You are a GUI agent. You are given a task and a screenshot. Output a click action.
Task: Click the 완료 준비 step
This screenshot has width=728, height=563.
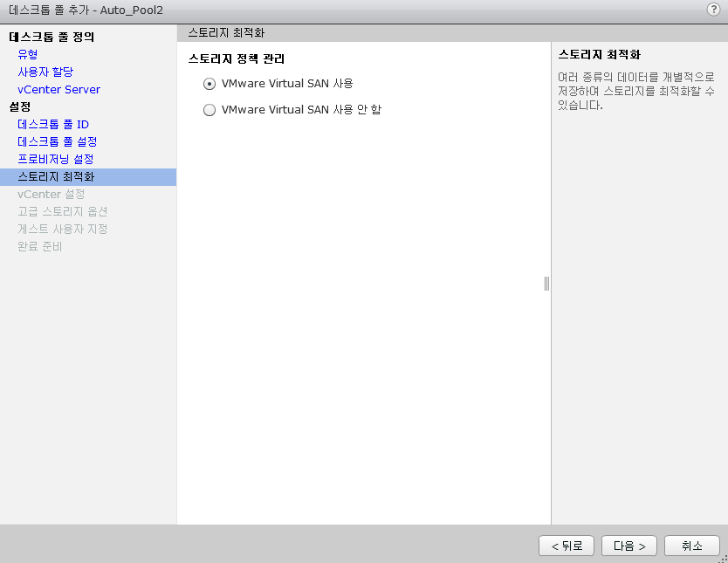[x=39, y=246]
